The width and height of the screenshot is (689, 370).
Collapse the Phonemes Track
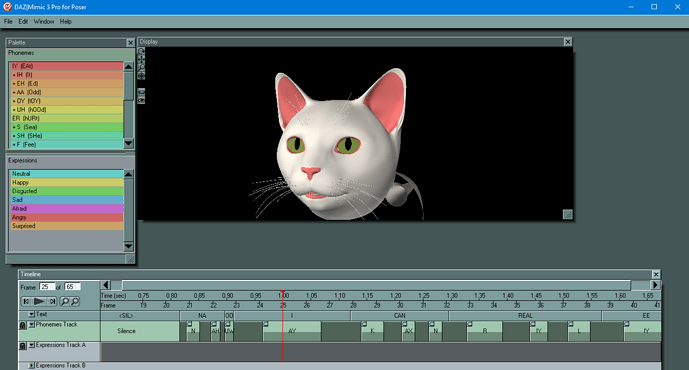coord(32,325)
